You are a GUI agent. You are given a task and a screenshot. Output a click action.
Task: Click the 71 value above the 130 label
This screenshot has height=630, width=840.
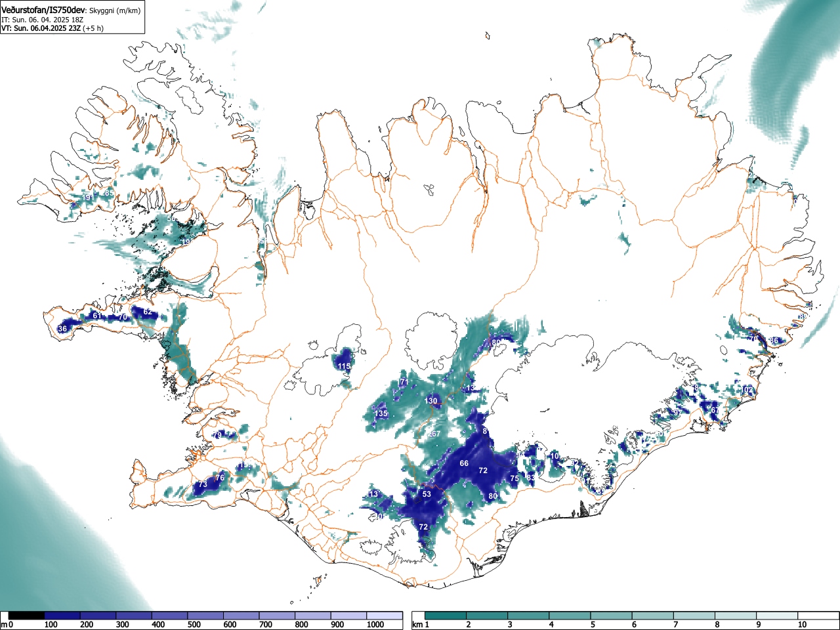[404, 382]
